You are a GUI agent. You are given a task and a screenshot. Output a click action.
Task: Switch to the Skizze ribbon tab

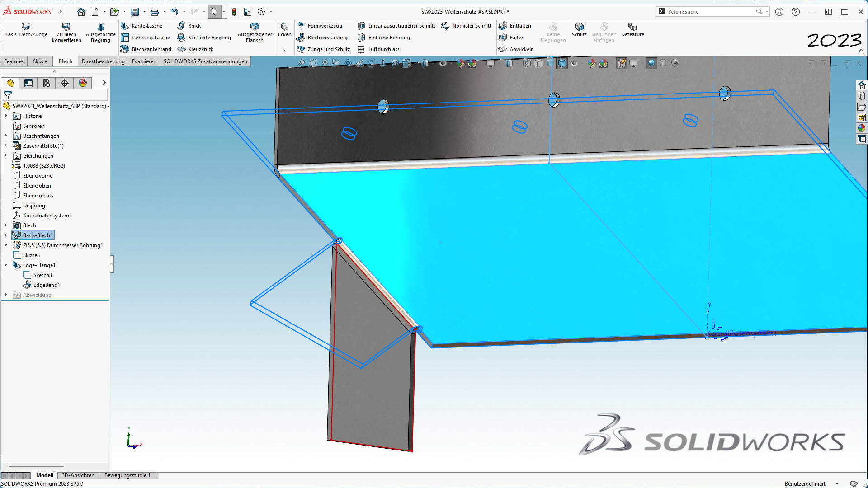point(40,61)
